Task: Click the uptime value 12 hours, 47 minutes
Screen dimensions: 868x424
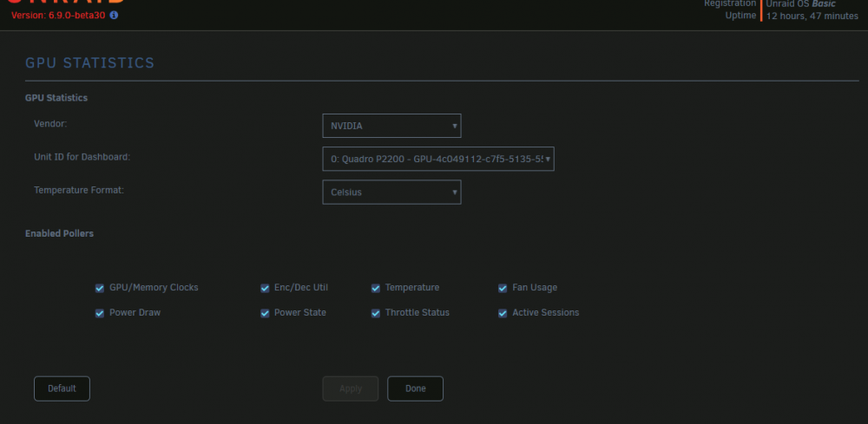Action: pyautogui.click(x=812, y=16)
